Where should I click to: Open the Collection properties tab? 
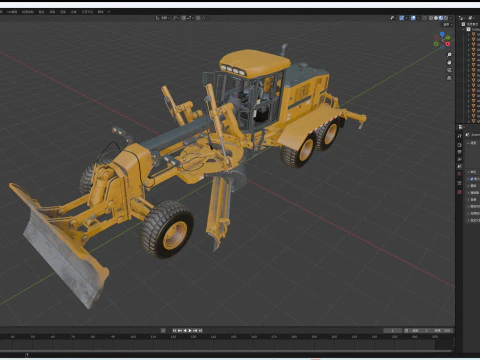pos(460,183)
